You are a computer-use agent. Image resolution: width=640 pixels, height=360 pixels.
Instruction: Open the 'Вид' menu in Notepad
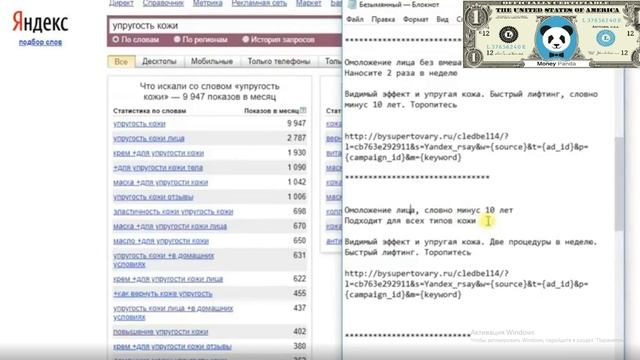pos(442,19)
